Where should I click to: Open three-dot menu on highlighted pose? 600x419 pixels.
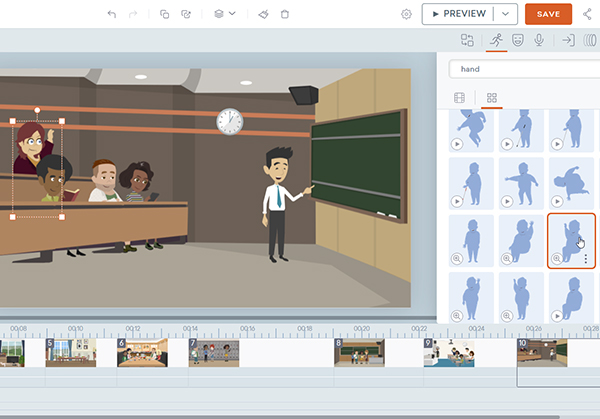[x=585, y=258]
